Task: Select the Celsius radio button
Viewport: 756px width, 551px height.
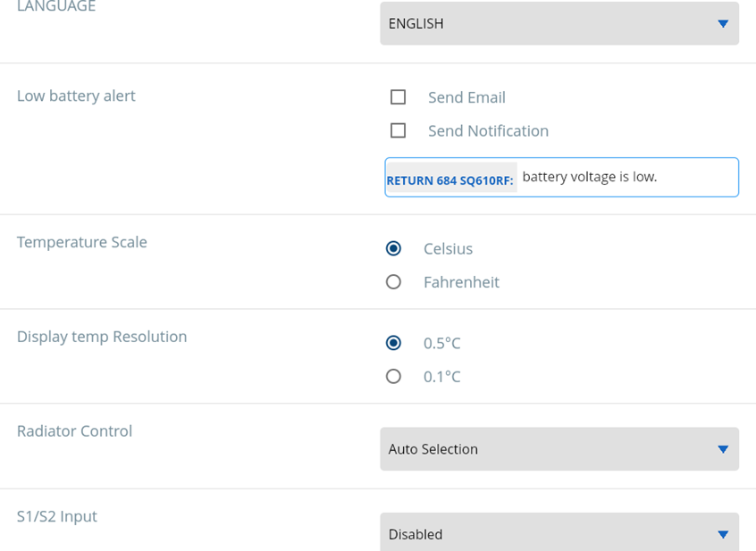Action: point(393,248)
